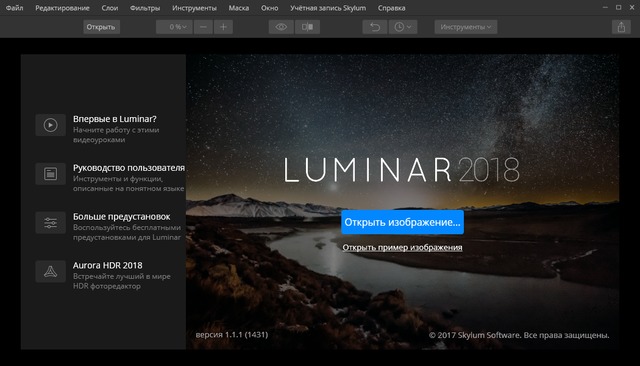Open the Окно menu
This screenshot has height=366, width=640.
click(x=269, y=8)
